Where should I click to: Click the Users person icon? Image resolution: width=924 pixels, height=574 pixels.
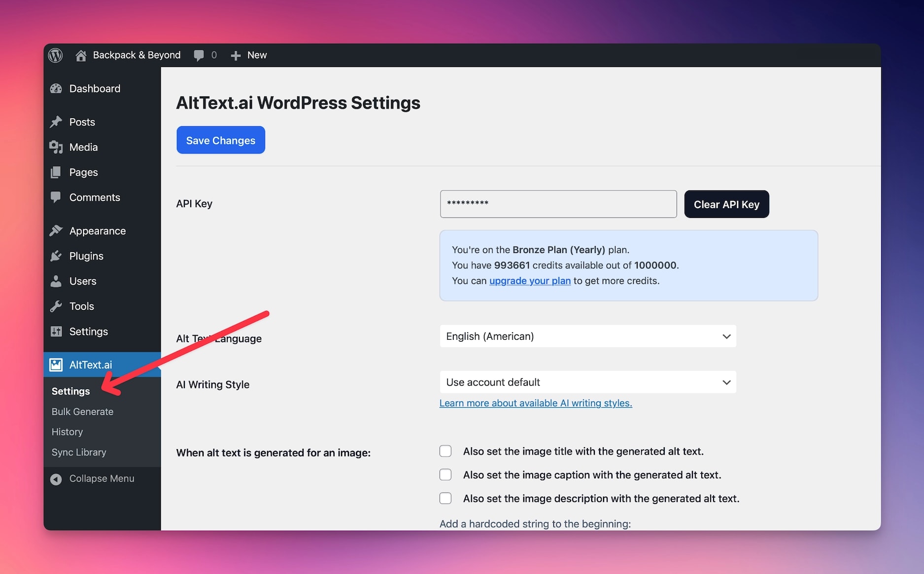tap(56, 281)
